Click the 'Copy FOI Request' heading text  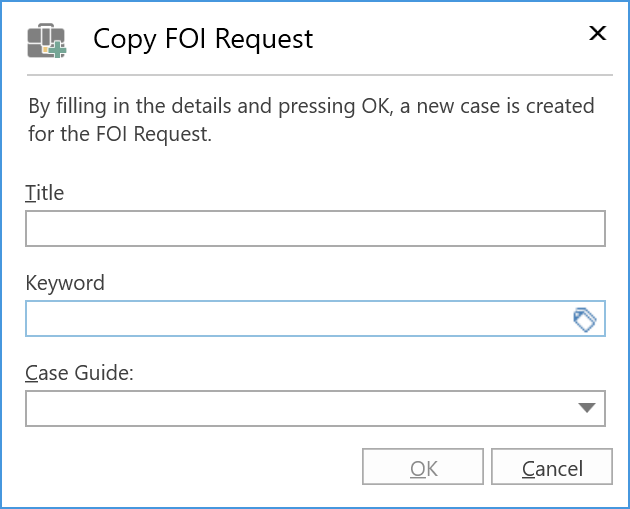point(203,39)
